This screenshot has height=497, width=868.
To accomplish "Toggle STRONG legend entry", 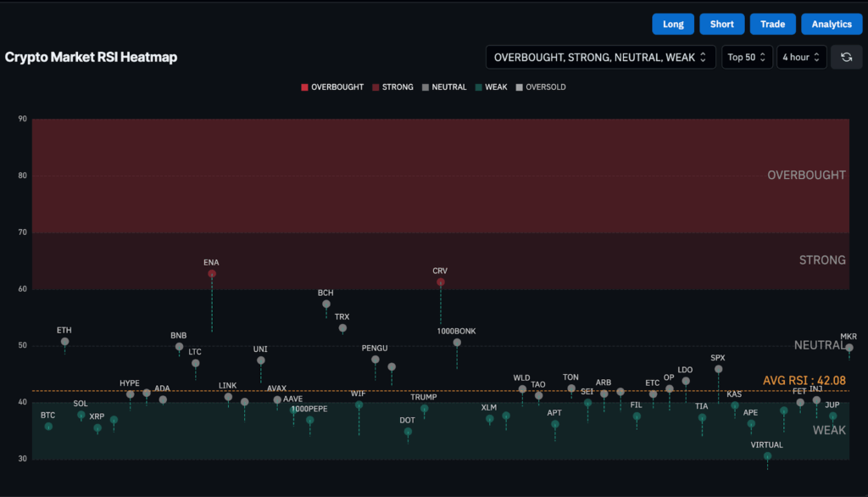I will tap(392, 87).
